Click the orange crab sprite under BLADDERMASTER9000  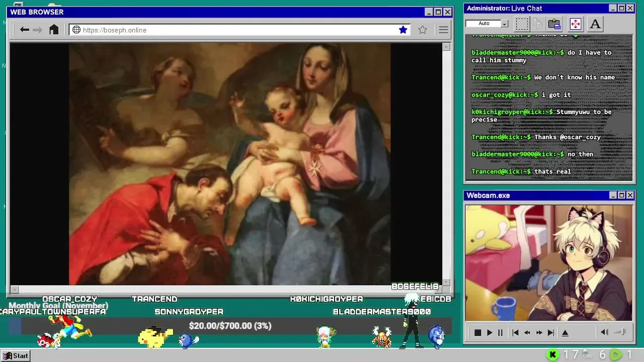coord(382,337)
